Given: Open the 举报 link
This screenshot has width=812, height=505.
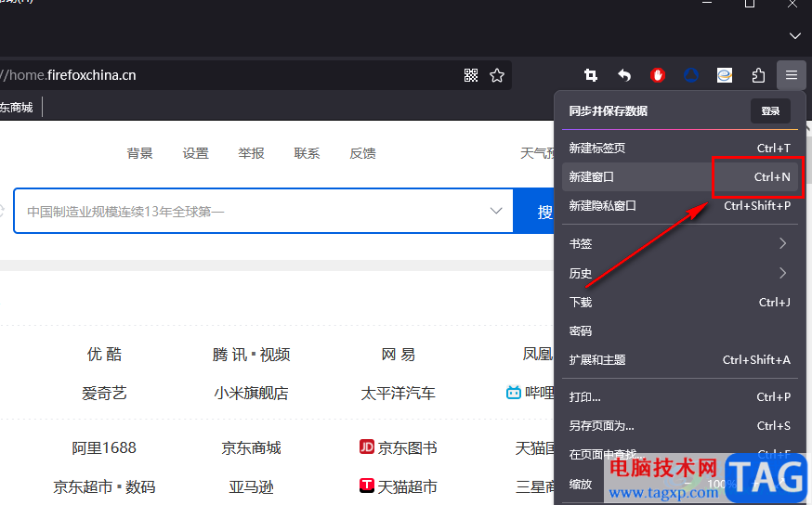Looking at the screenshot, I should point(251,154).
